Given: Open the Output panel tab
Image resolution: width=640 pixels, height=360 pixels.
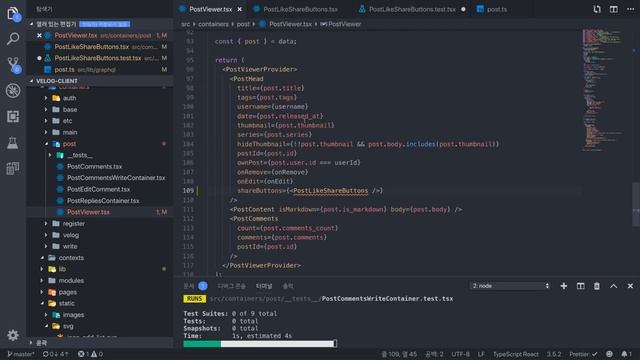Looking at the screenshot, I should [x=288, y=286].
